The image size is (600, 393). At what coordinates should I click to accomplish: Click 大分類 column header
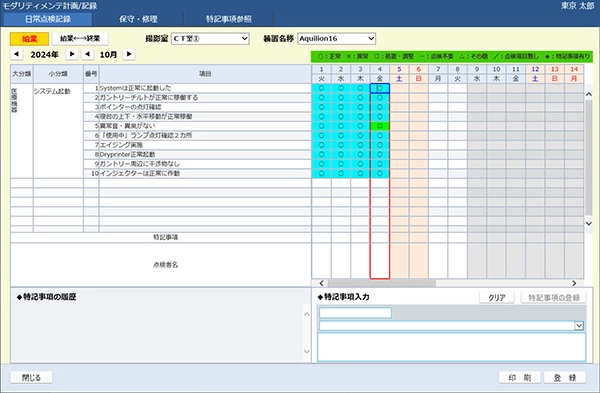point(21,74)
